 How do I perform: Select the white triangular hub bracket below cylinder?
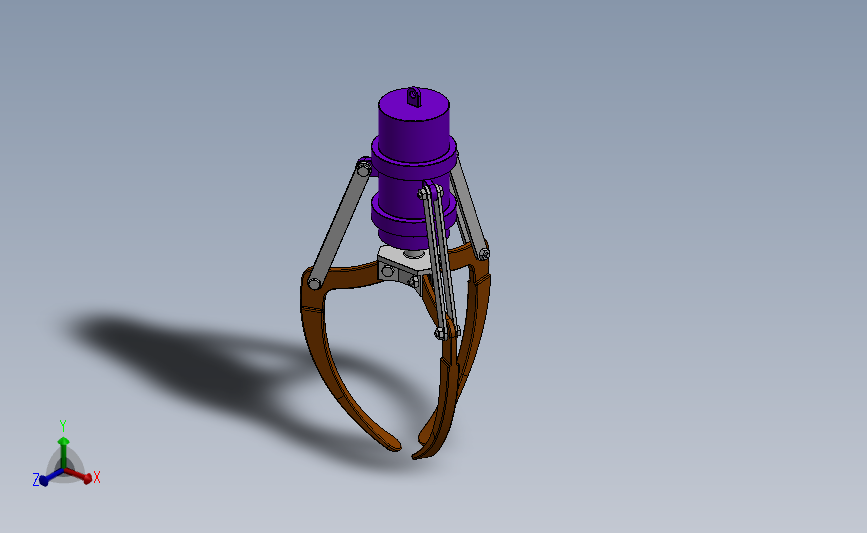[x=401, y=264]
